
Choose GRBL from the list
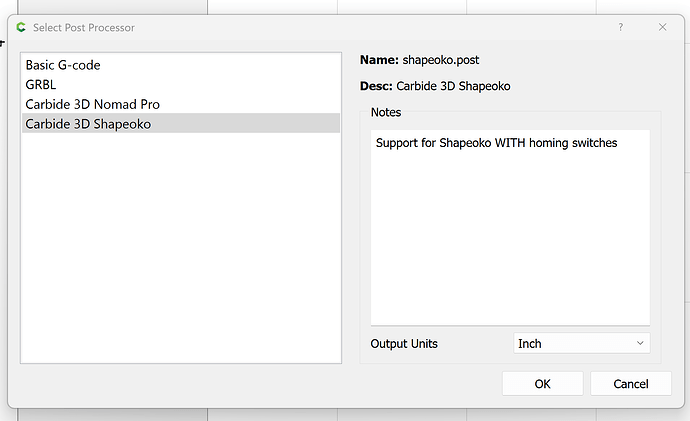42,84
